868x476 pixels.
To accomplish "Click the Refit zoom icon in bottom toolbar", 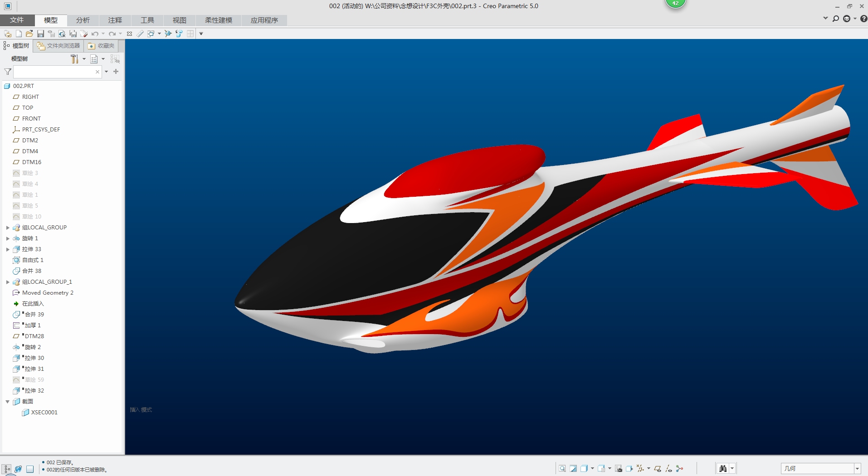I will click(x=562, y=468).
